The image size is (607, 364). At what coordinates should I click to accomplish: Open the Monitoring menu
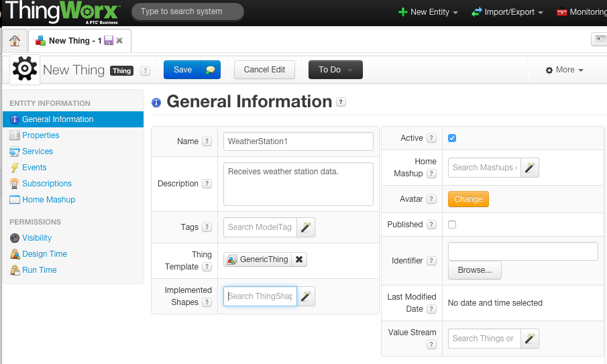pos(582,12)
